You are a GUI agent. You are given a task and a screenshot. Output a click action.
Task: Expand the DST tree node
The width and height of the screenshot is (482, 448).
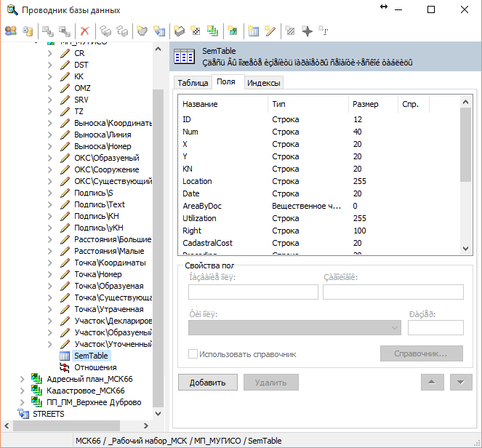pyautogui.click(x=49, y=65)
